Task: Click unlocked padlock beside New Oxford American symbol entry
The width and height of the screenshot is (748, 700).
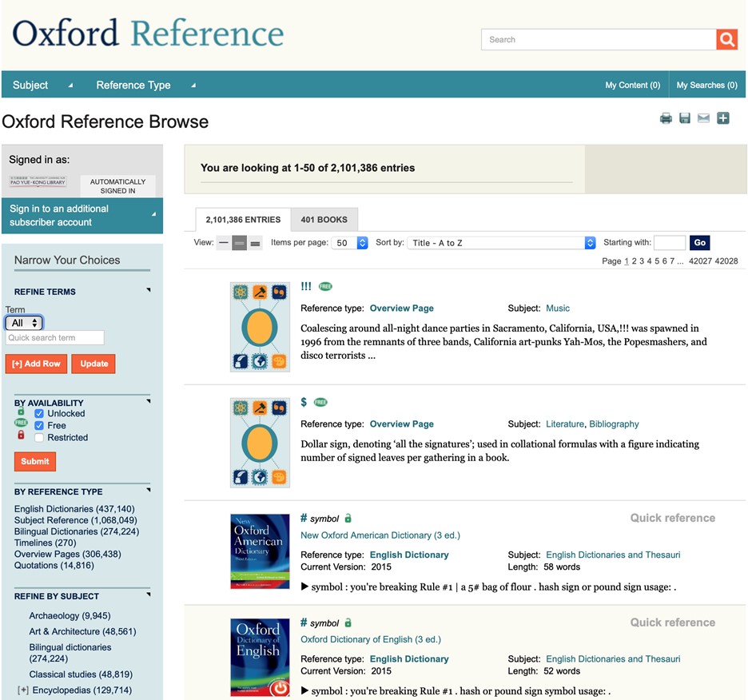Action: [348, 518]
